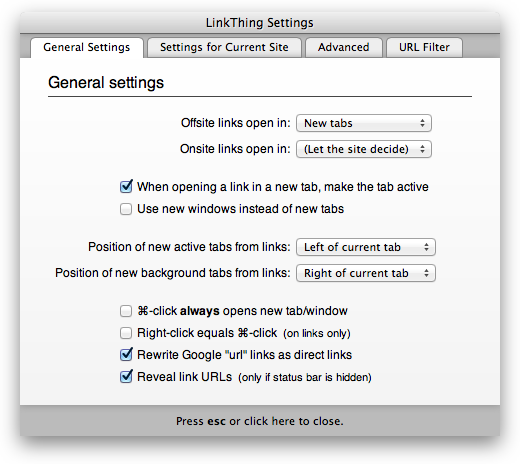The width and height of the screenshot is (520, 464).
Task: Switch to Settings for Current Site tab
Action: coord(224,47)
